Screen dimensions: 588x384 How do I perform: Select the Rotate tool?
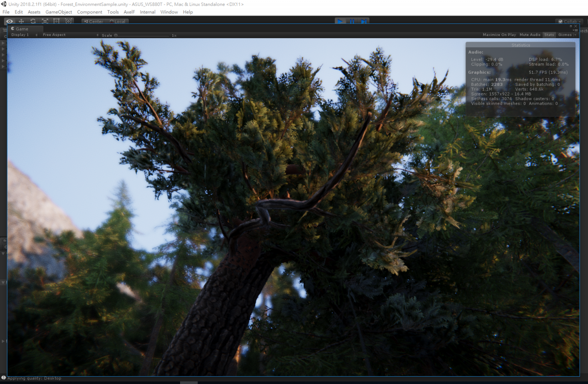coord(33,21)
